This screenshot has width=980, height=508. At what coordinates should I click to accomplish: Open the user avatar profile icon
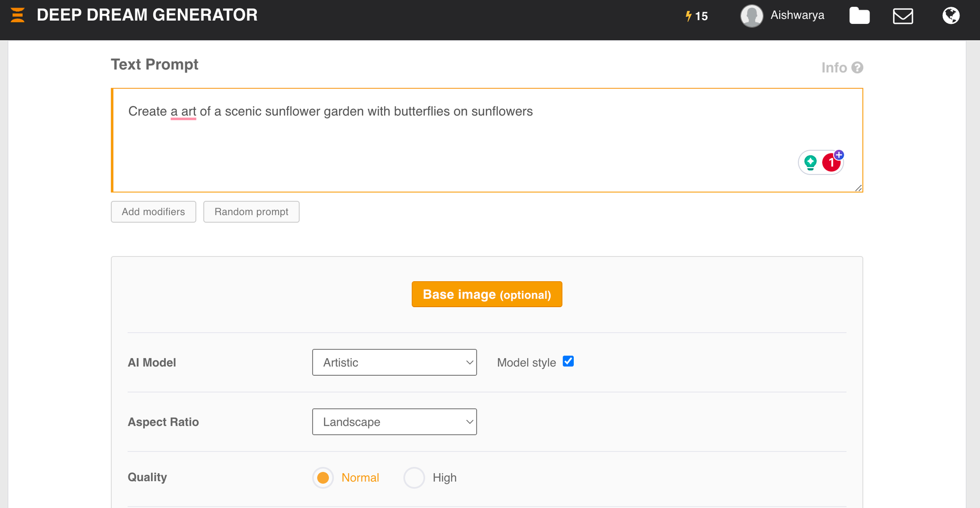pyautogui.click(x=751, y=16)
